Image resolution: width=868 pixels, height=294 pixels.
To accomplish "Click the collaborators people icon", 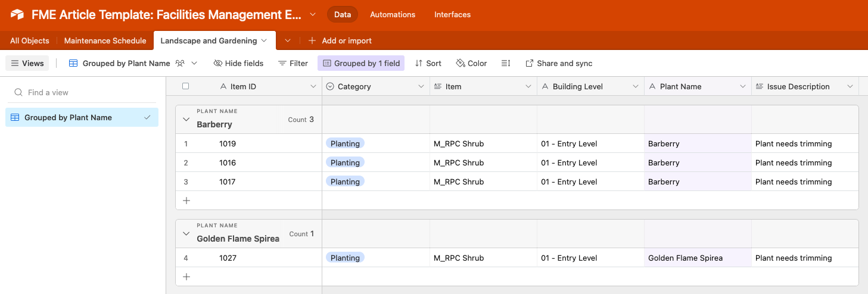I will 179,63.
